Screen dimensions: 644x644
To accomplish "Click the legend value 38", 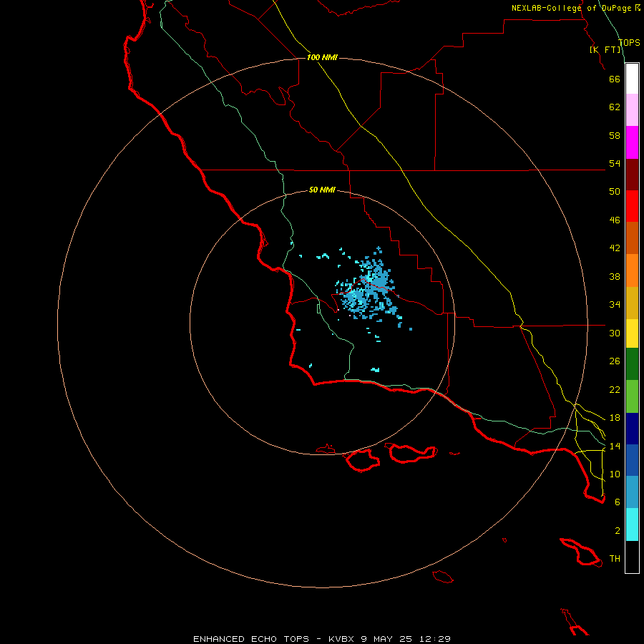I will 615,276.
